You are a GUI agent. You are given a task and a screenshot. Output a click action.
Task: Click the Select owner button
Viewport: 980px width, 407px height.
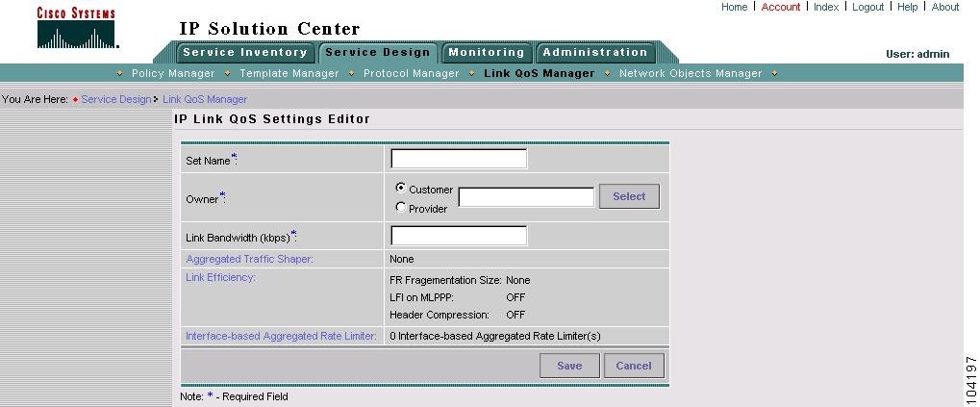(629, 196)
